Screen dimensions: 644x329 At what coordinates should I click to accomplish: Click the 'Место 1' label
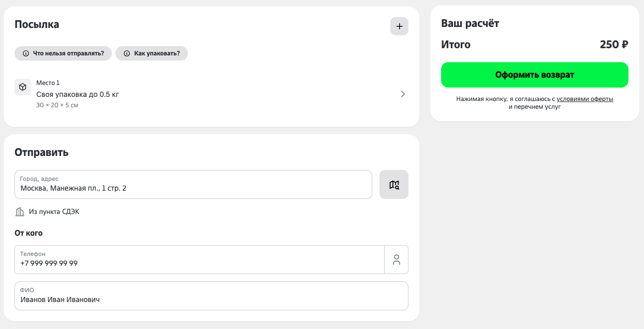48,83
